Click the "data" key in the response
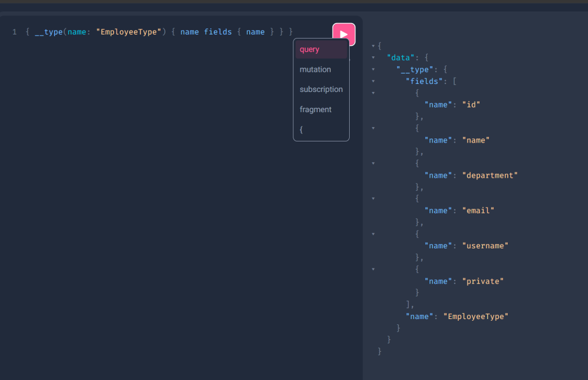 coord(400,57)
